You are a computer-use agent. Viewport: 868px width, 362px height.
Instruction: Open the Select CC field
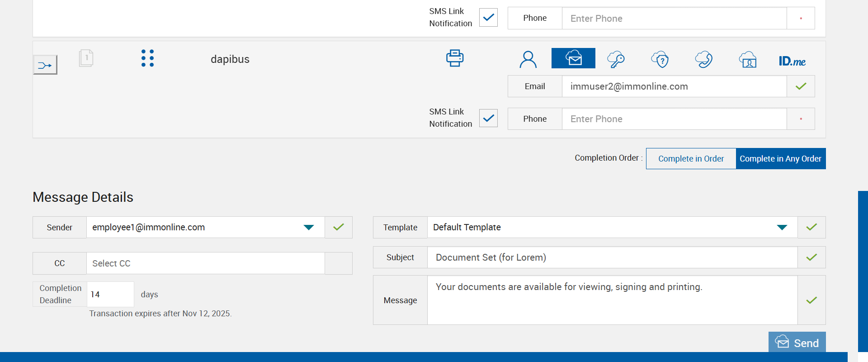(206, 263)
